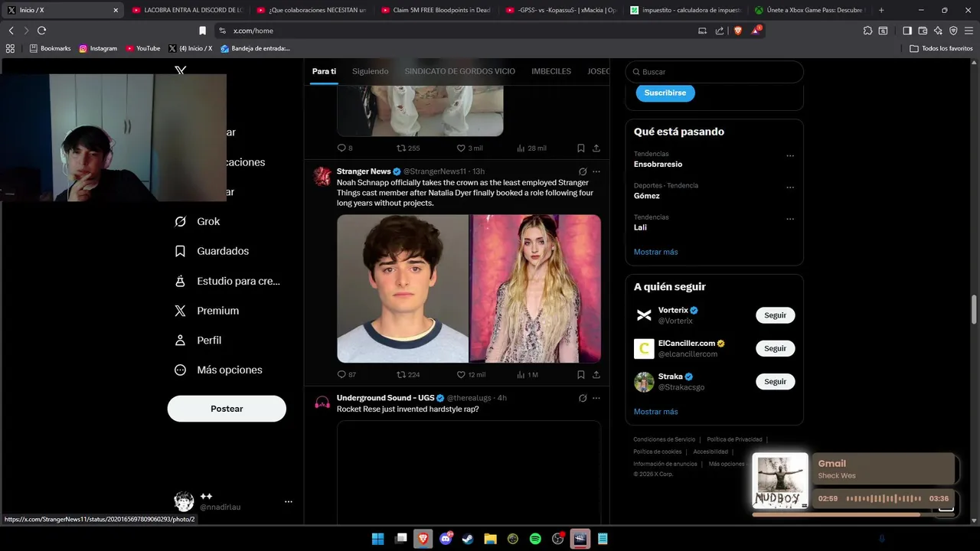Open File Explorer from the taskbar

pos(490,539)
